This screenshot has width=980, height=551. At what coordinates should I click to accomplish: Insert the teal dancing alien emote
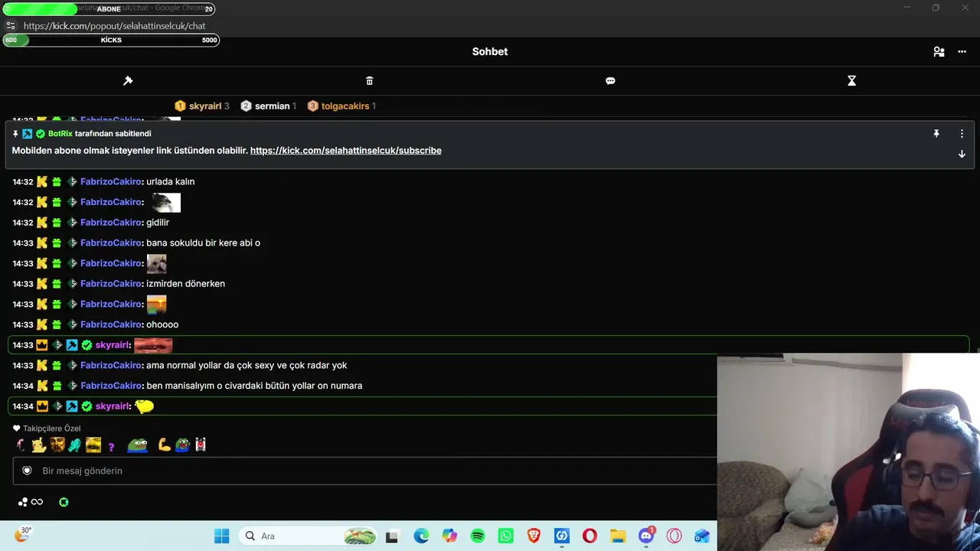click(74, 445)
